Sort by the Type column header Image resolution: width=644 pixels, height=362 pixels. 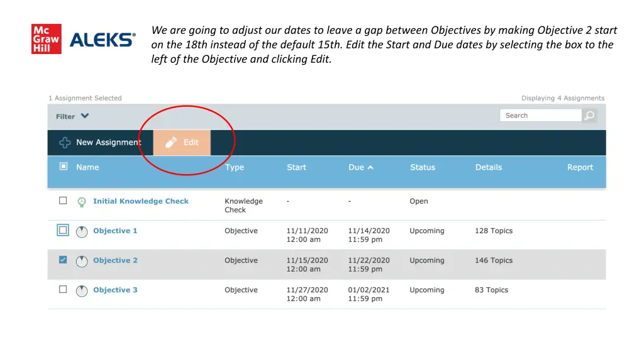[235, 167]
